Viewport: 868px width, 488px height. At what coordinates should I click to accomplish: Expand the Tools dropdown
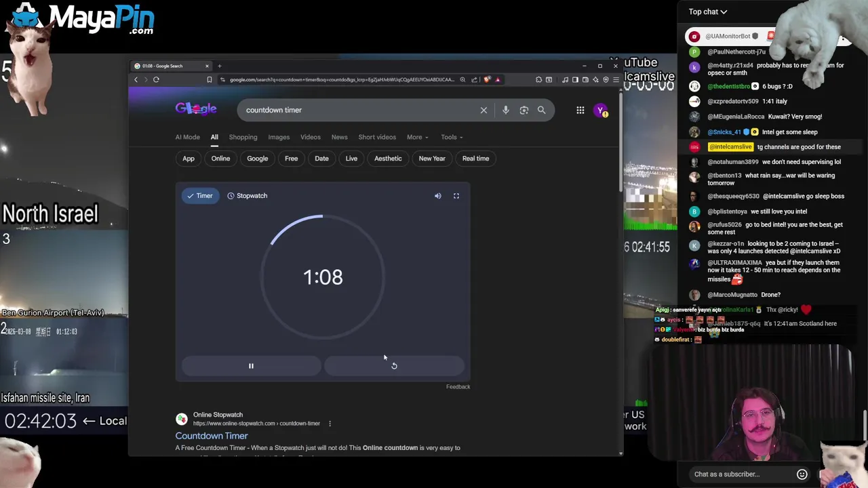pos(452,137)
